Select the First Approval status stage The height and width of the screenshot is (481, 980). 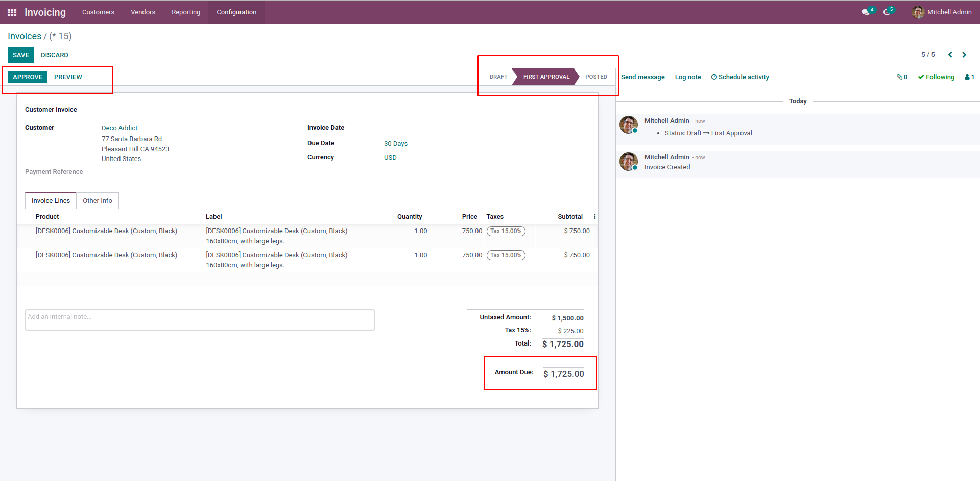click(546, 77)
